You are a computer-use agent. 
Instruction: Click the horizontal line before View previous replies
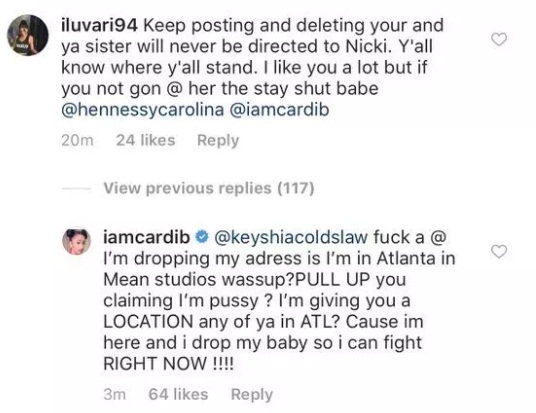(77, 189)
